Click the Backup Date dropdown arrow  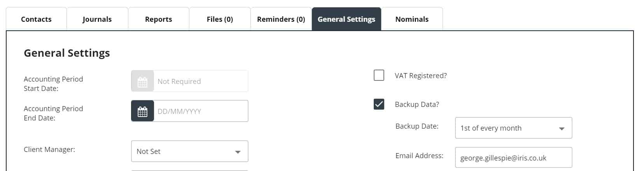click(x=562, y=129)
